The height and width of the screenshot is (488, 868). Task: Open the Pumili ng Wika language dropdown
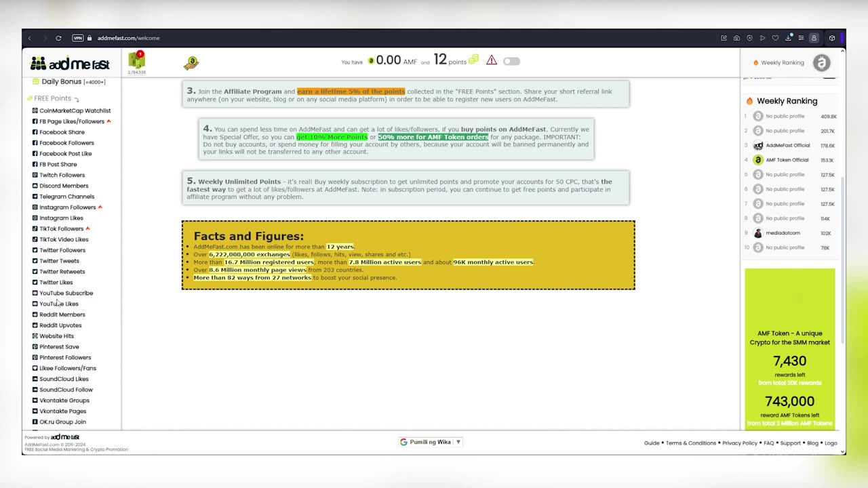[x=431, y=442]
